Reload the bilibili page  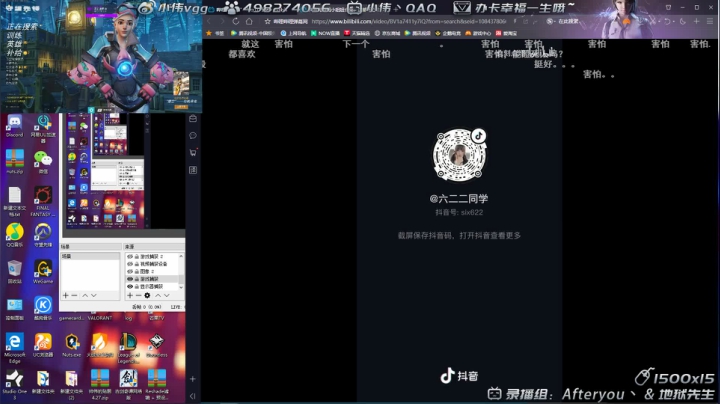236,22
